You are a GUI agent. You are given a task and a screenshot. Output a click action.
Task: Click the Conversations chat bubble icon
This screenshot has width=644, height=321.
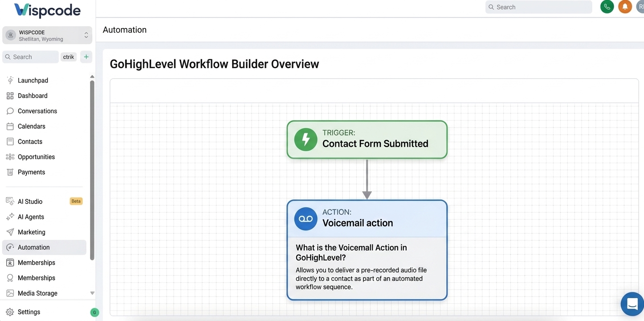[10, 111]
